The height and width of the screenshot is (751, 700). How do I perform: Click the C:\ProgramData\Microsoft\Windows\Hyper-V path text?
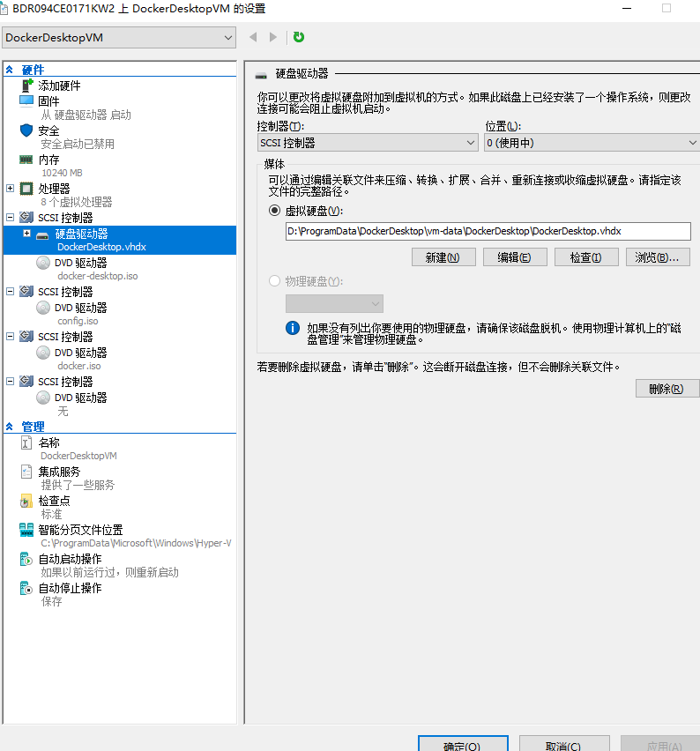(136, 543)
